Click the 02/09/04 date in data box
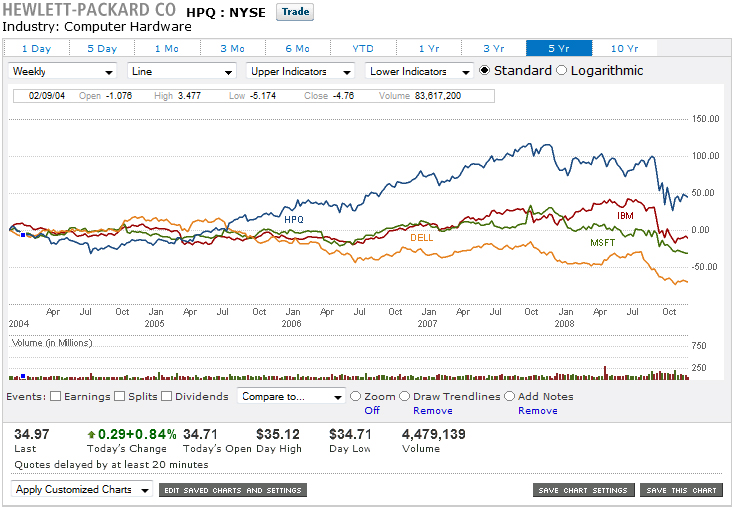The image size is (734, 510). (47, 96)
